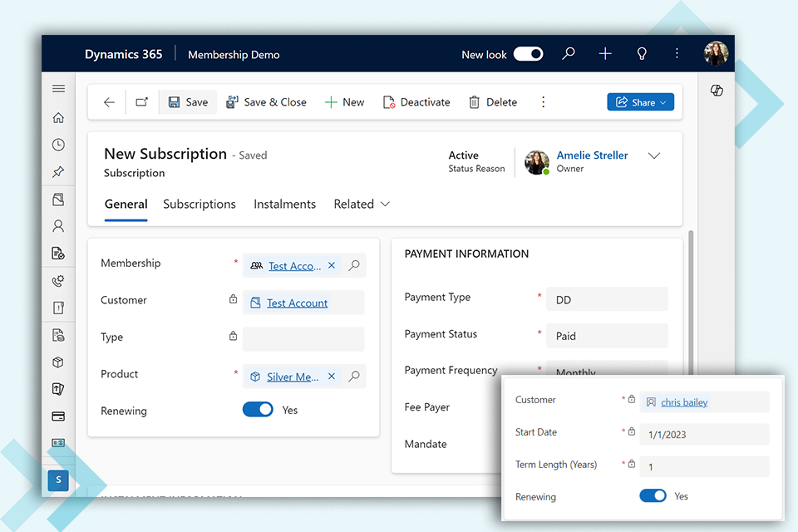
Task: Toggle the Renewing switch in General form
Action: 258,410
